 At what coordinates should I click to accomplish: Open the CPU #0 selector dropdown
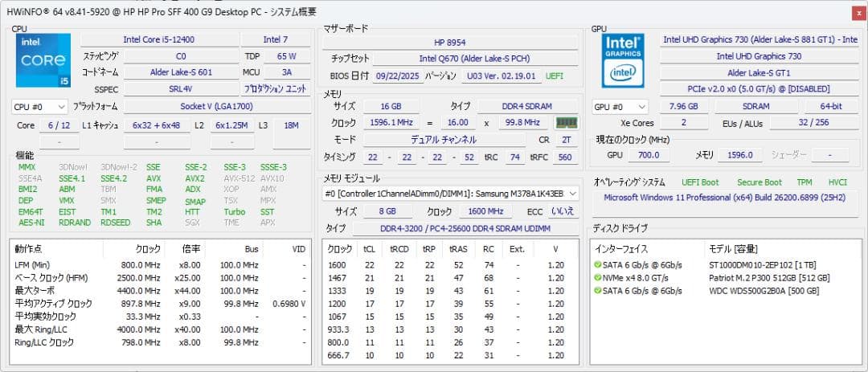point(39,107)
